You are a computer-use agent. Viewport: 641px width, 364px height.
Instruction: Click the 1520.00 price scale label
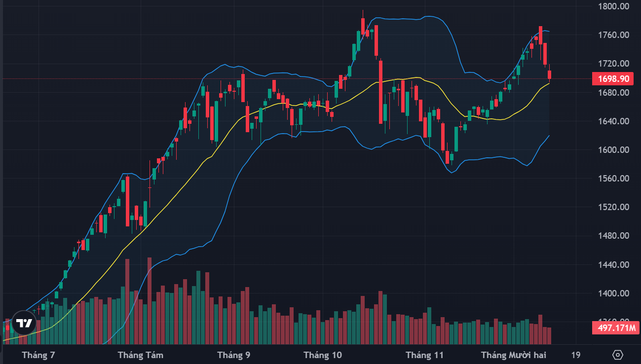613,207
